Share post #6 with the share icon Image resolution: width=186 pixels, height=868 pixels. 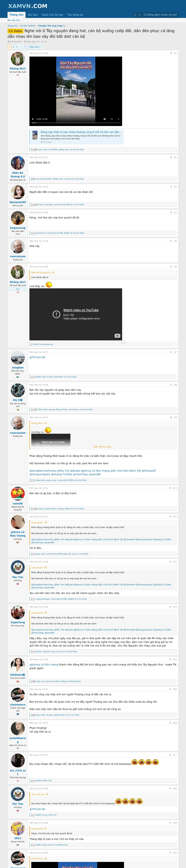tap(171, 266)
